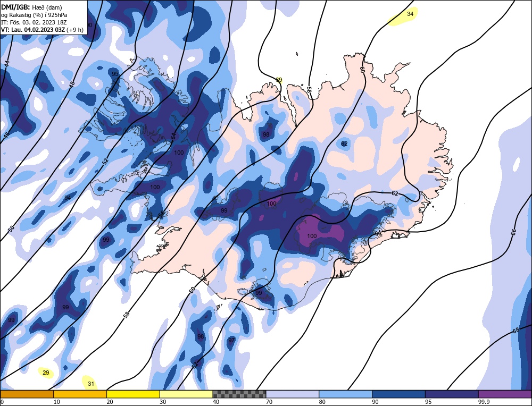Viewport: 532px width, 406px height.
Task: Click the '99.9' legend scale label
Action: pyautogui.click(x=483, y=402)
